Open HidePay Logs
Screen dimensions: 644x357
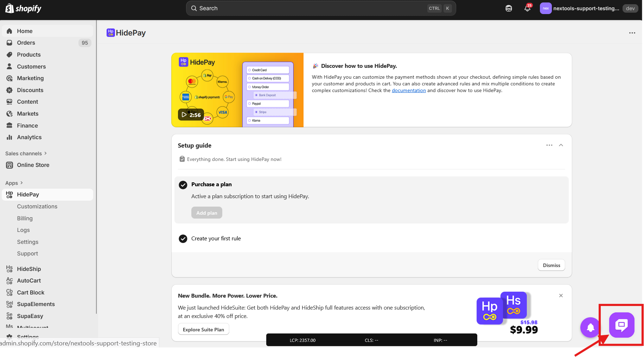(x=24, y=230)
